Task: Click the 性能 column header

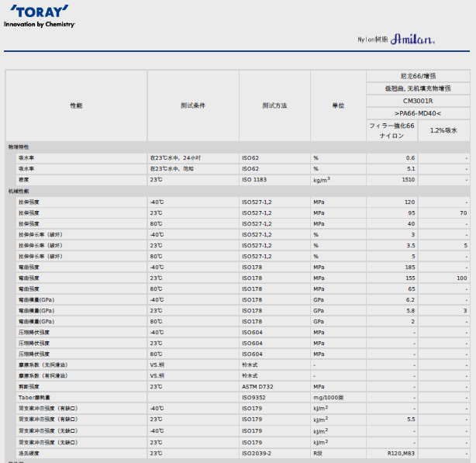Action: point(76,105)
